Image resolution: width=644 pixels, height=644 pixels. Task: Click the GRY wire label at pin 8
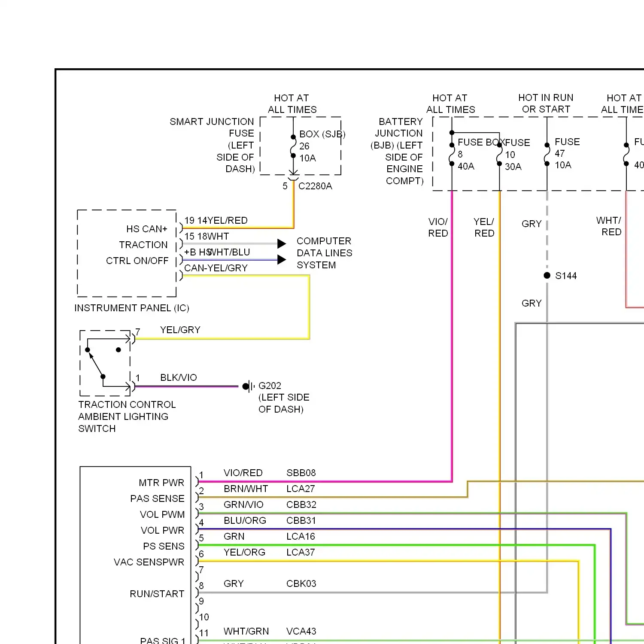click(234, 583)
